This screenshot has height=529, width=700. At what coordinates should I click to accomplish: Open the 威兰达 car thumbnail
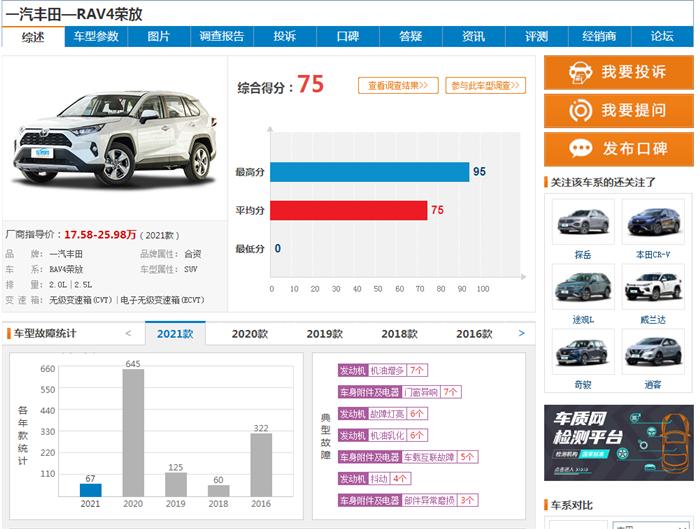(x=653, y=287)
